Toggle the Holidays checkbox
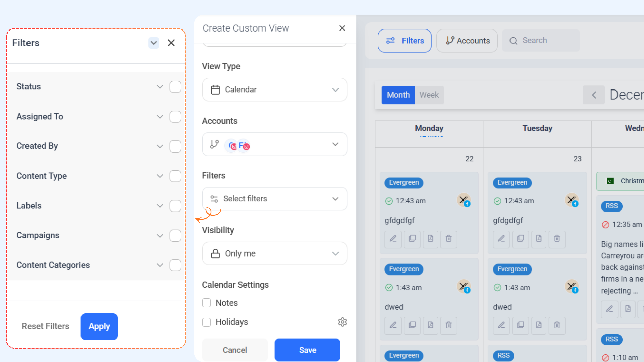This screenshot has width=644, height=362. tap(207, 322)
